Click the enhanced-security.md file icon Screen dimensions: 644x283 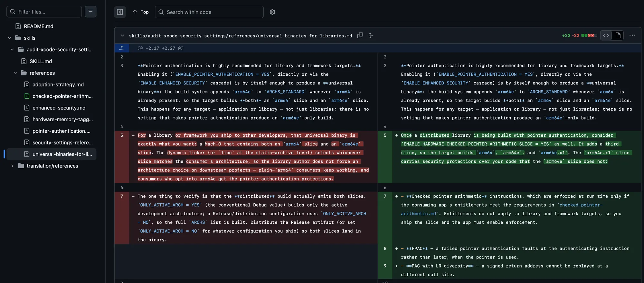click(x=27, y=108)
